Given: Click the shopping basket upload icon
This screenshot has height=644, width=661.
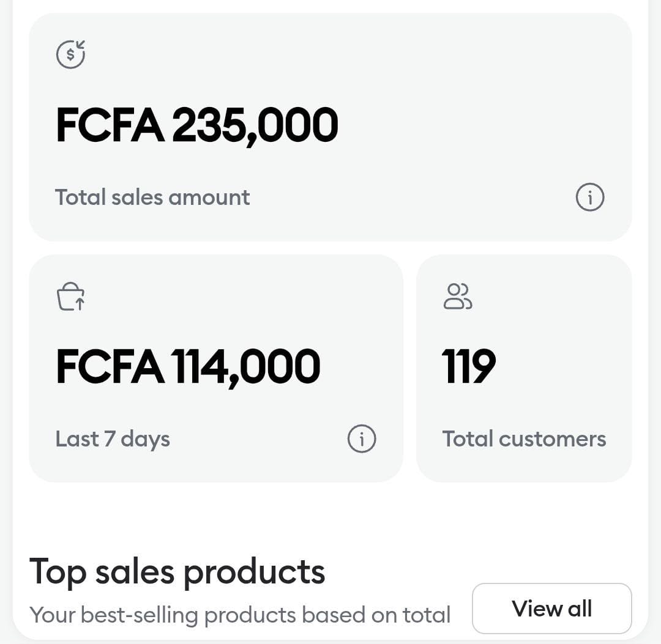Looking at the screenshot, I should pyautogui.click(x=71, y=297).
